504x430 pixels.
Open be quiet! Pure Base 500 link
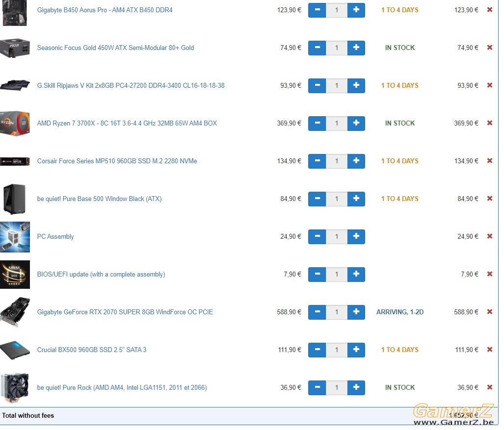[99, 199]
